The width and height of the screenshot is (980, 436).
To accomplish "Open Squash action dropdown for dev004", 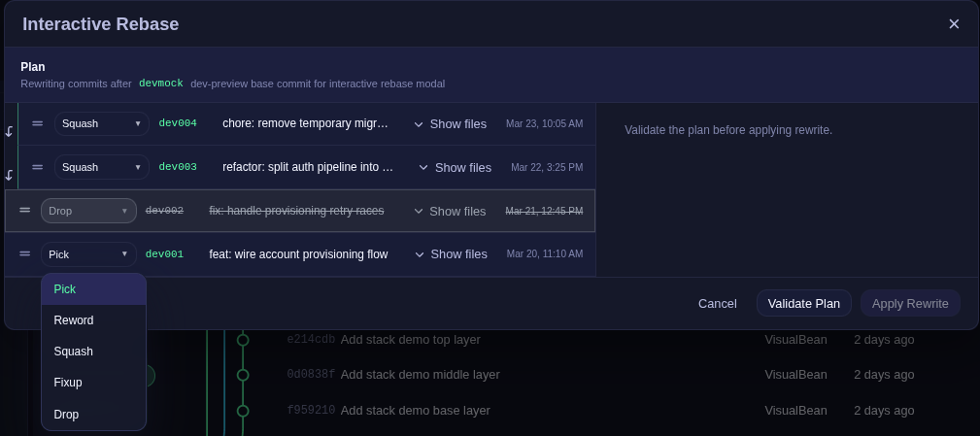I will pos(102,123).
